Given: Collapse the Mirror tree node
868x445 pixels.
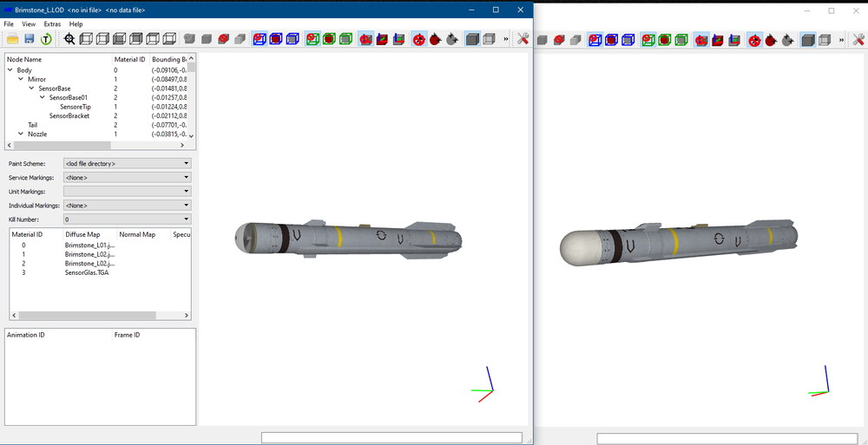Looking at the screenshot, I should point(21,79).
